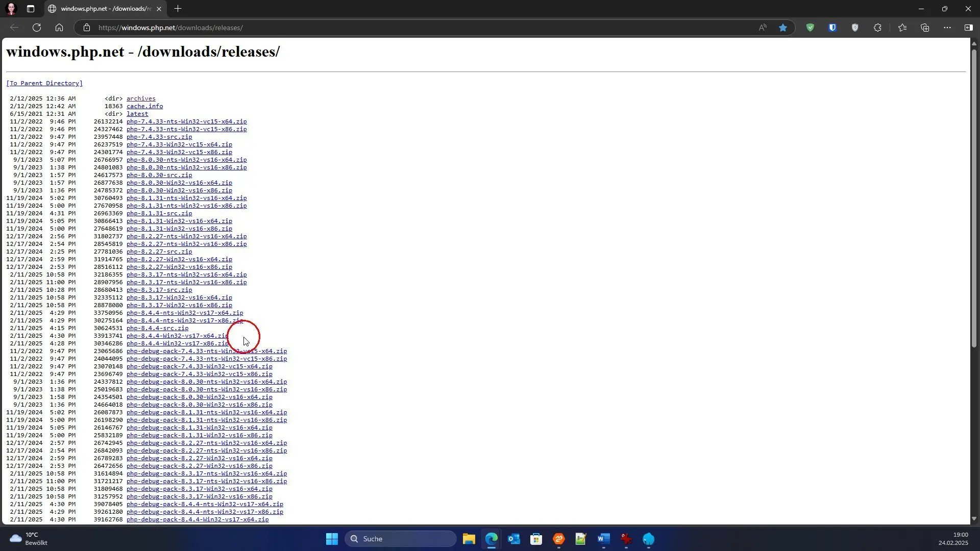Download php-debug-pack-8.0.30-nts-Win32-vs16-x86.zip
This screenshot has width=980, height=551.
pyautogui.click(x=207, y=389)
